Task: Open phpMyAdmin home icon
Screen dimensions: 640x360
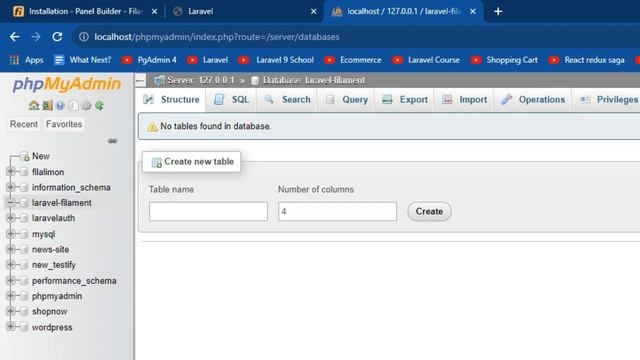Action: click(x=34, y=105)
